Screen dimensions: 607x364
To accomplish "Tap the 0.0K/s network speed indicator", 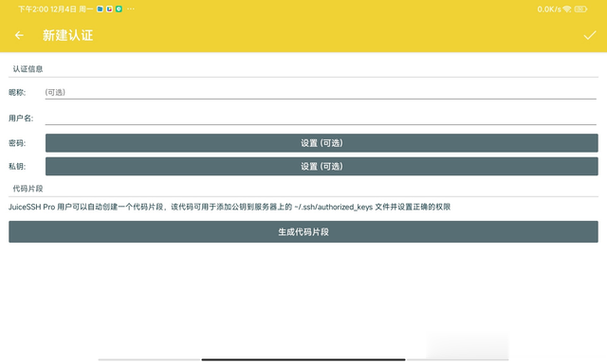I will coord(549,9).
